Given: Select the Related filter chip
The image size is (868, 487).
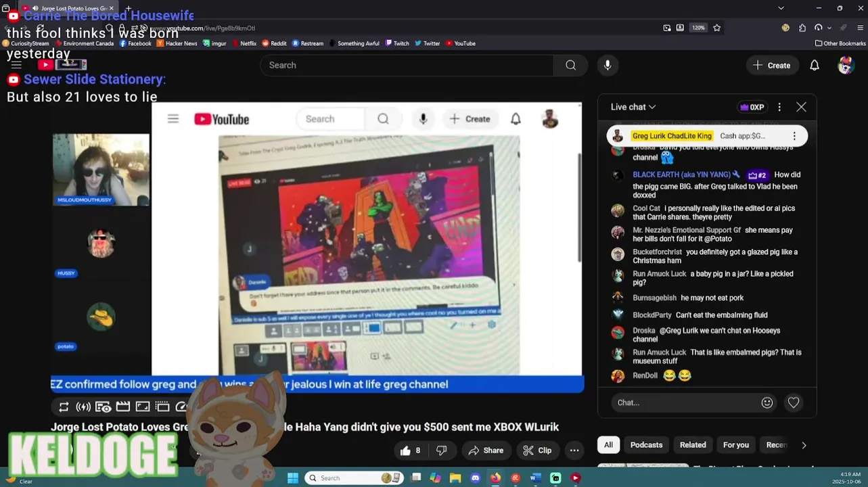Looking at the screenshot, I should pos(693,444).
